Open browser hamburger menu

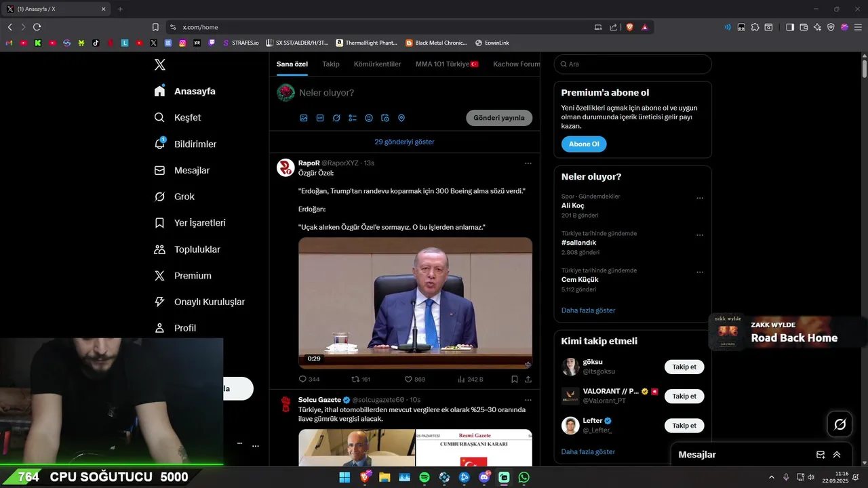click(x=858, y=27)
